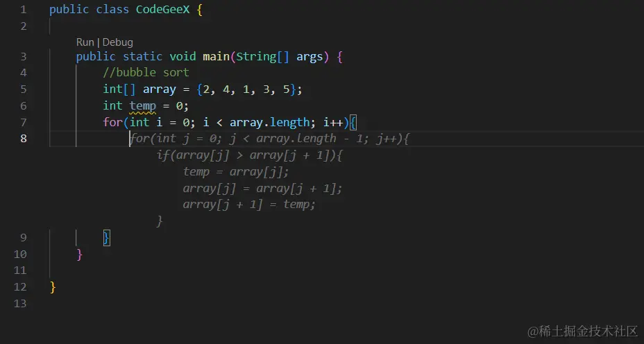This screenshot has width=644, height=344.
Task: Select line number 8 in gutter
Action: click(24, 138)
